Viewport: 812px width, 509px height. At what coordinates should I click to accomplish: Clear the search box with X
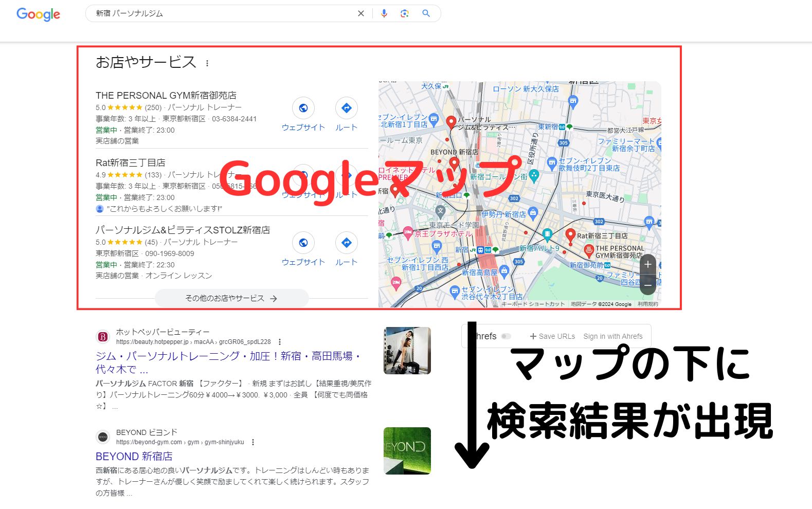[x=361, y=14]
